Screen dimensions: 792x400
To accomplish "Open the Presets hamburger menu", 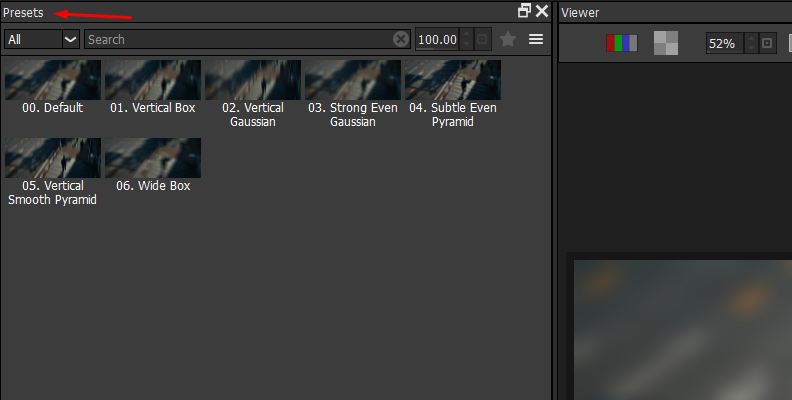I will coord(536,39).
